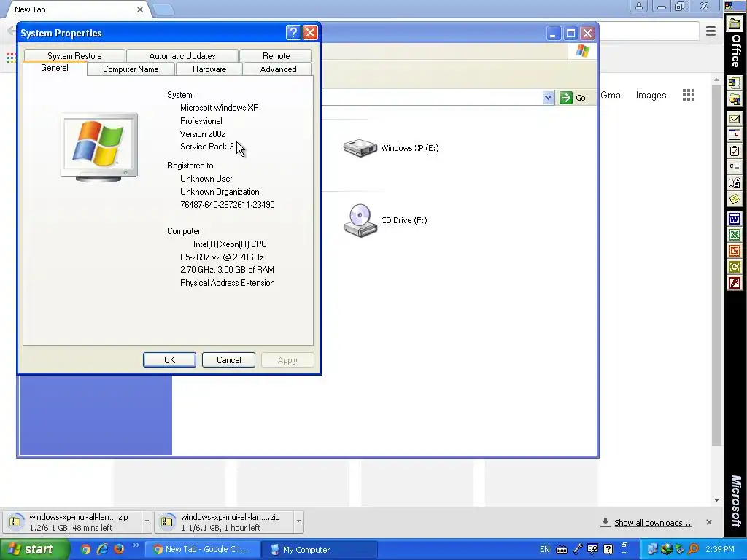This screenshot has width=747, height=560.
Task: Close the downloads bar
Action: 709,522
